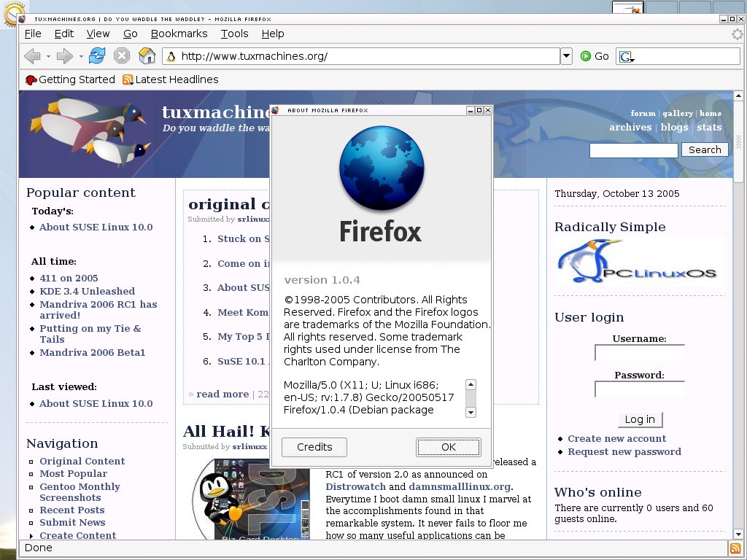Click the penguin favicon in address bar
The width and height of the screenshot is (747, 560).
[171, 56]
